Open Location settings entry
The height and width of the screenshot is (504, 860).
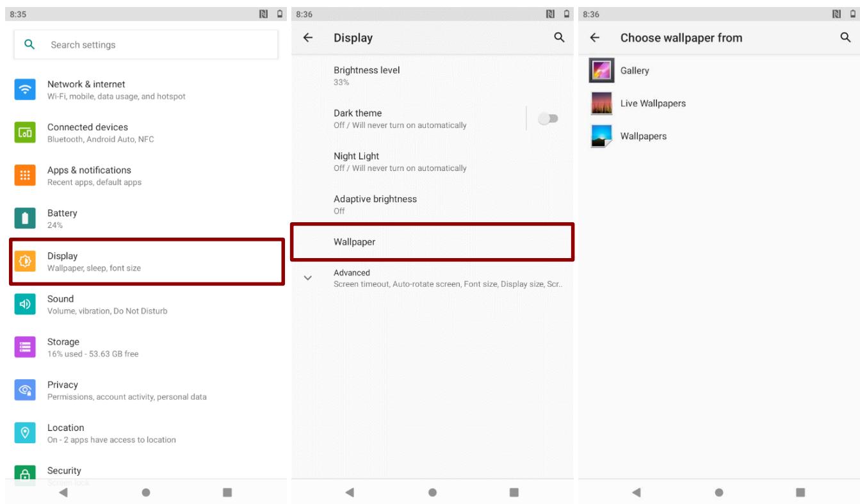(x=146, y=433)
